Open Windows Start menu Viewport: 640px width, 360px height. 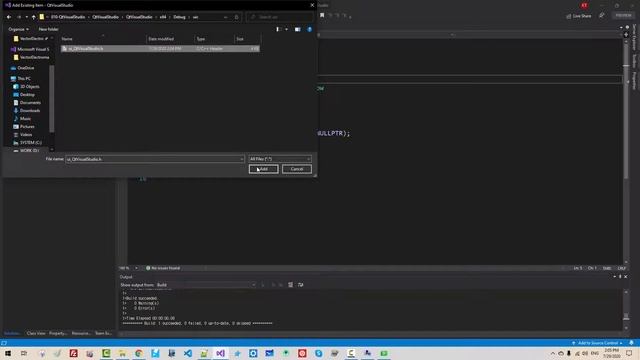8,353
